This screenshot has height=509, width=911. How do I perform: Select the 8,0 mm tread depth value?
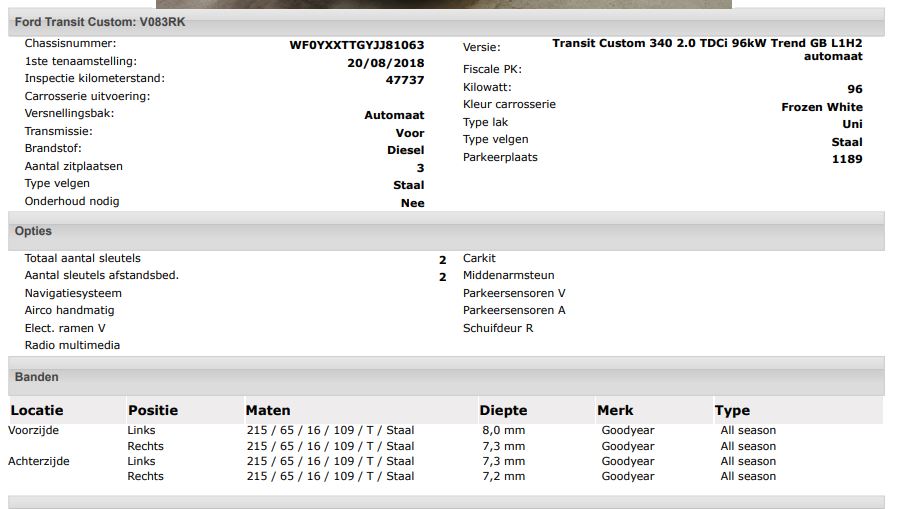[x=502, y=430]
